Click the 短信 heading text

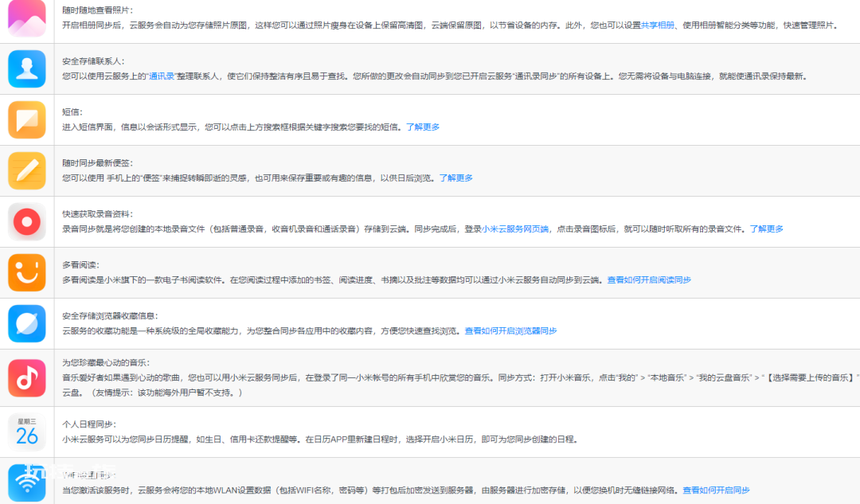pos(72,112)
